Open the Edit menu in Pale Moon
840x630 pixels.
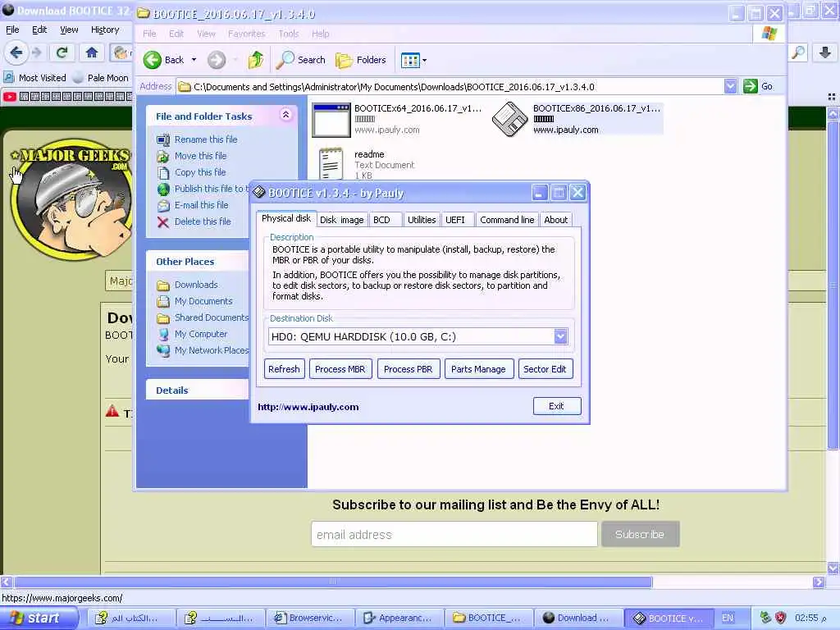pos(39,30)
